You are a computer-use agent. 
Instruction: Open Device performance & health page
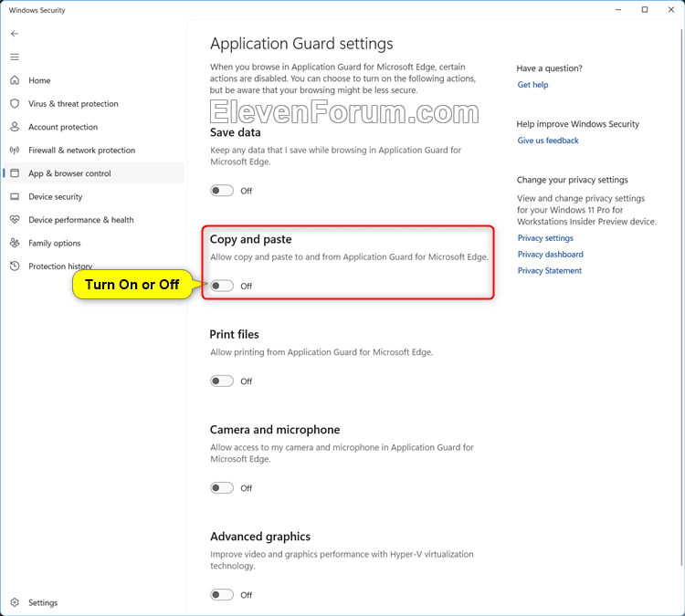(93, 220)
